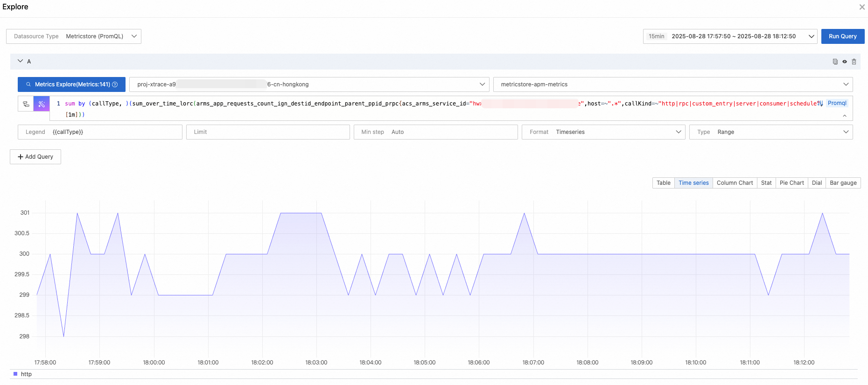Image resolution: width=868 pixels, height=385 pixels.
Task: Copy query A using the duplicate icon
Action: pyautogui.click(x=835, y=62)
